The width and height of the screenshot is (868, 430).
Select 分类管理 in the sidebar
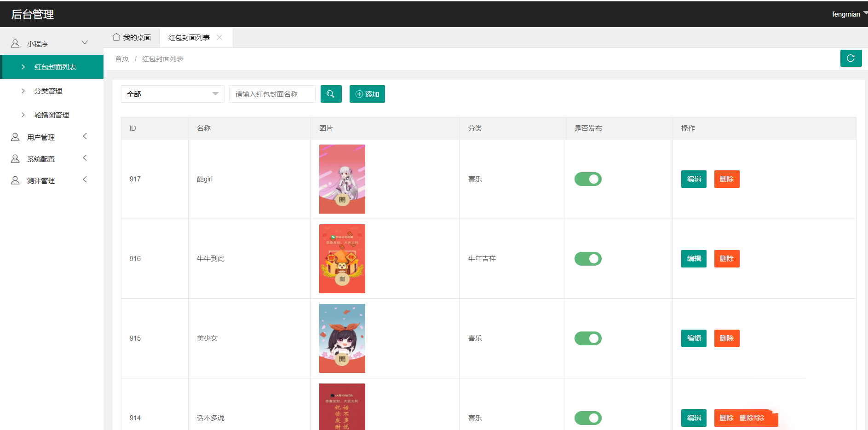tap(48, 91)
